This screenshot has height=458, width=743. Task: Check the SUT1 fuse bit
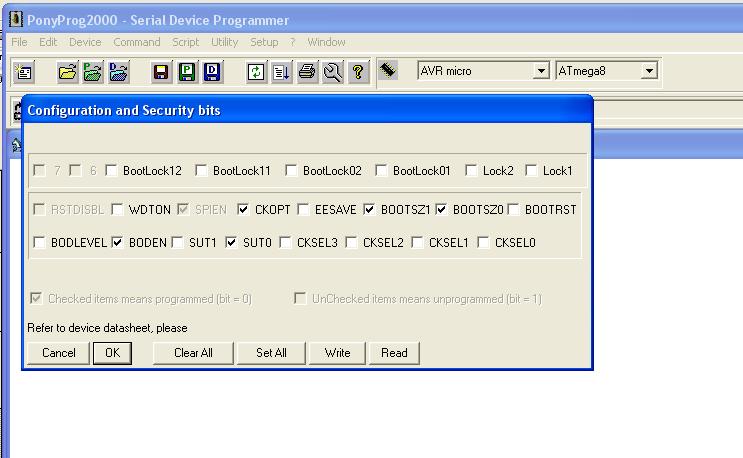(177, 242)
